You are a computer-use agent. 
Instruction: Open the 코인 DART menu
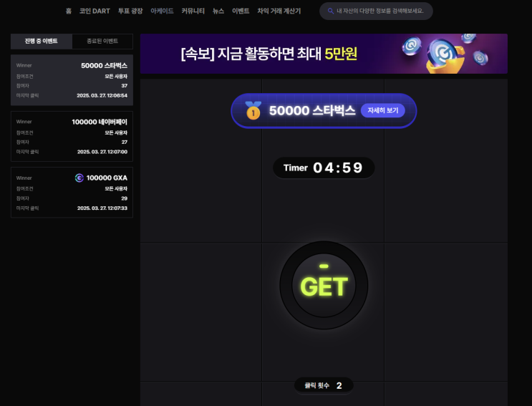tap(95, 11)
